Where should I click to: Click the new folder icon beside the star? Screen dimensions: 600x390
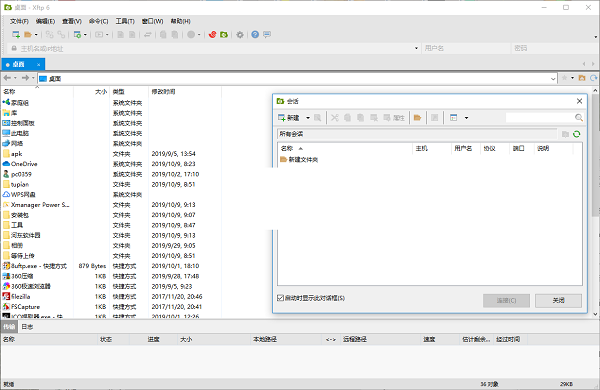pos(582,78)
